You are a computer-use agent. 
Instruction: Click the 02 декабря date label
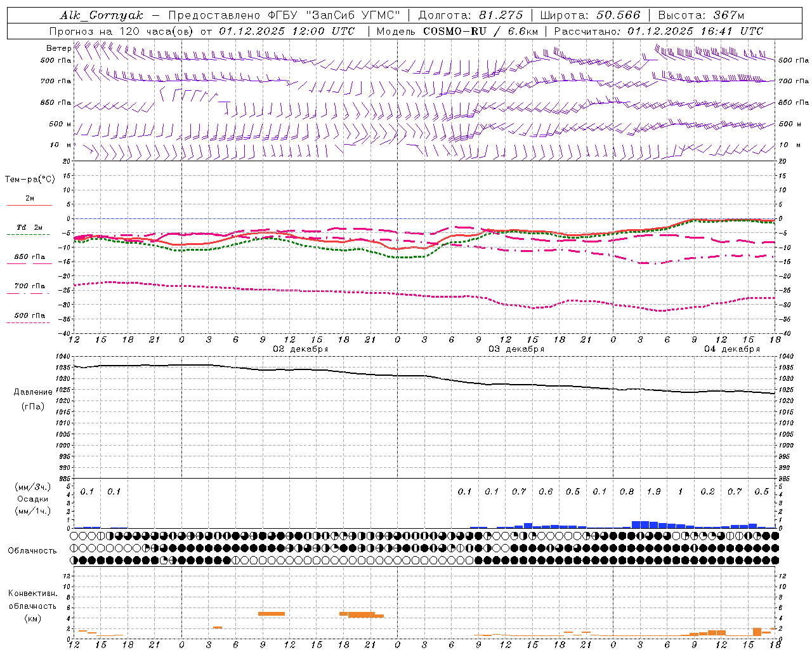(x=301, y=349)
